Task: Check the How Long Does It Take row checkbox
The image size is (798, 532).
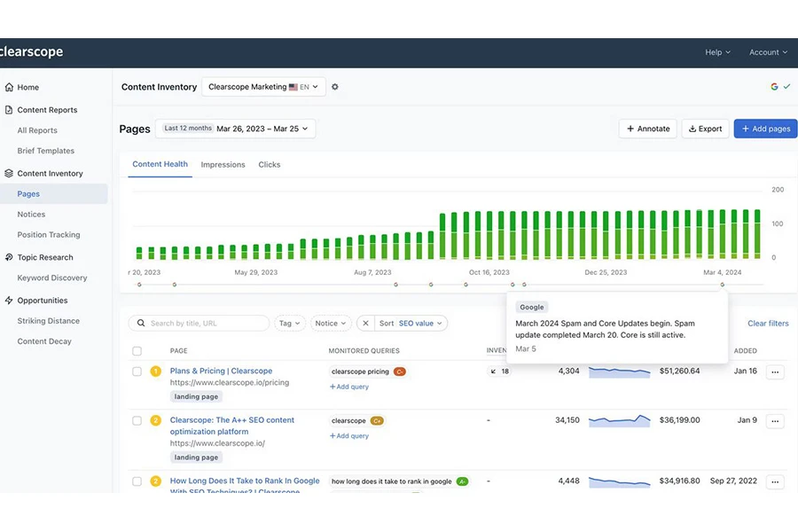Action: point(137,481)
